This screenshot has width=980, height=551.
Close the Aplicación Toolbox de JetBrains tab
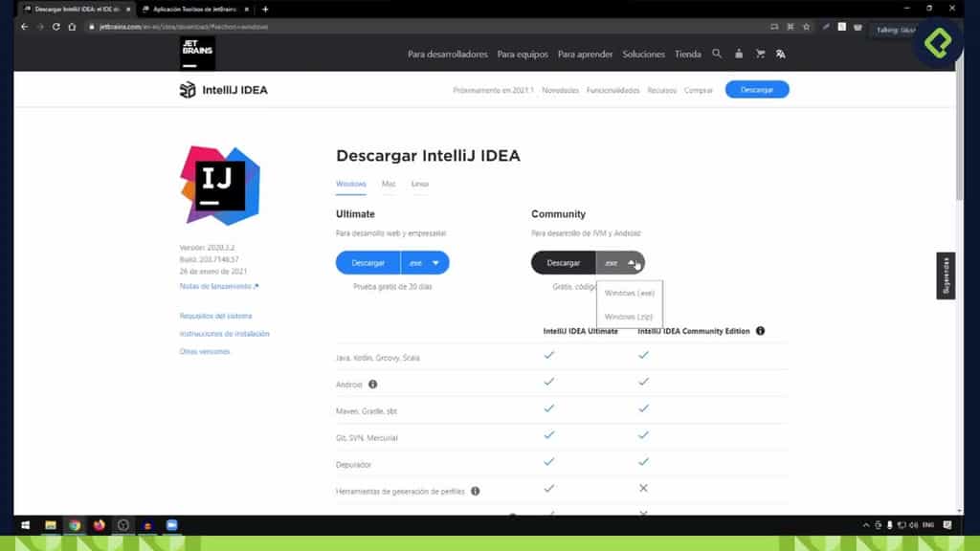(x=246, y=10)
